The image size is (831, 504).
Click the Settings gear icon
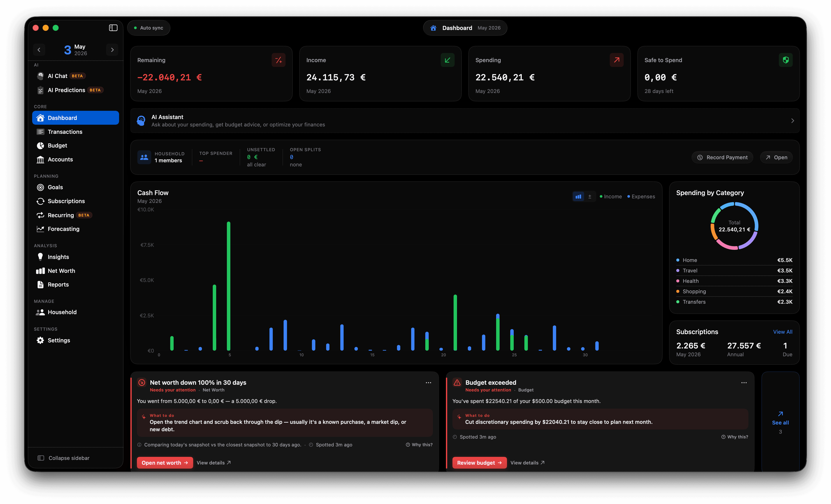point(40,340)
